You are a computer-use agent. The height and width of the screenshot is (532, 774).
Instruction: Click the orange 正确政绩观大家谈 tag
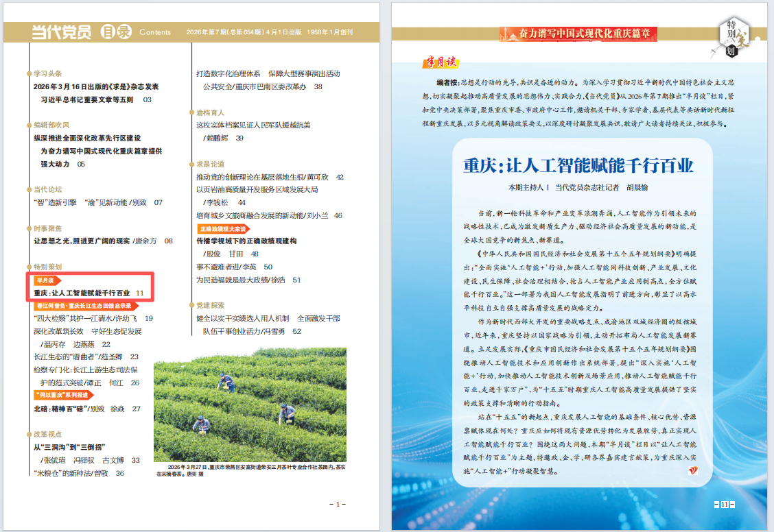pyautogui.click(x=223, y=229)
